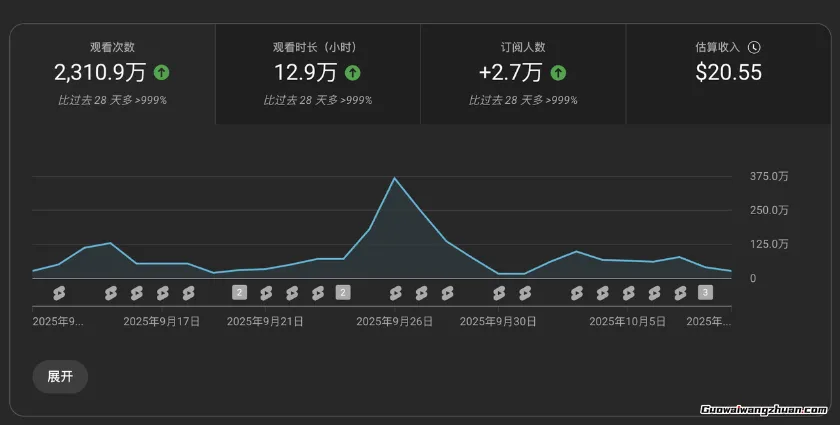Open the Shorts marker above 2025年9月21日
This screenshot has width=840, height=425.
pyautogui.click(x=266, y=293)
